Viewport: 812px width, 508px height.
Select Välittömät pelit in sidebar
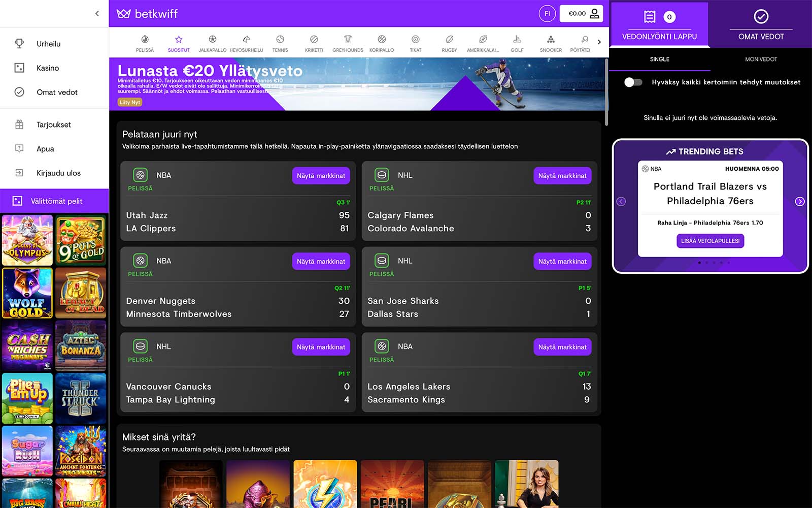(54, 201)
